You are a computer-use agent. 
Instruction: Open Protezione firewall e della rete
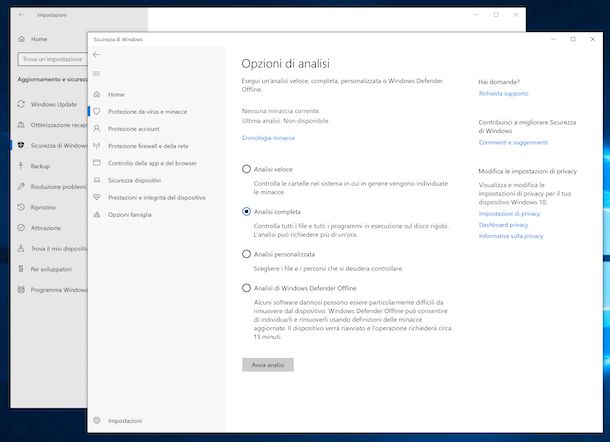tap(148, 146)
